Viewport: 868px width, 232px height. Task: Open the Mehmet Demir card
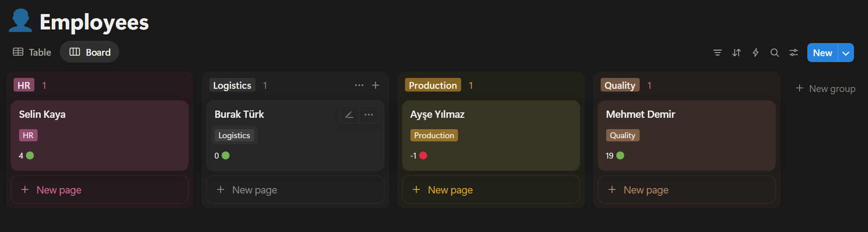(641, 114)
